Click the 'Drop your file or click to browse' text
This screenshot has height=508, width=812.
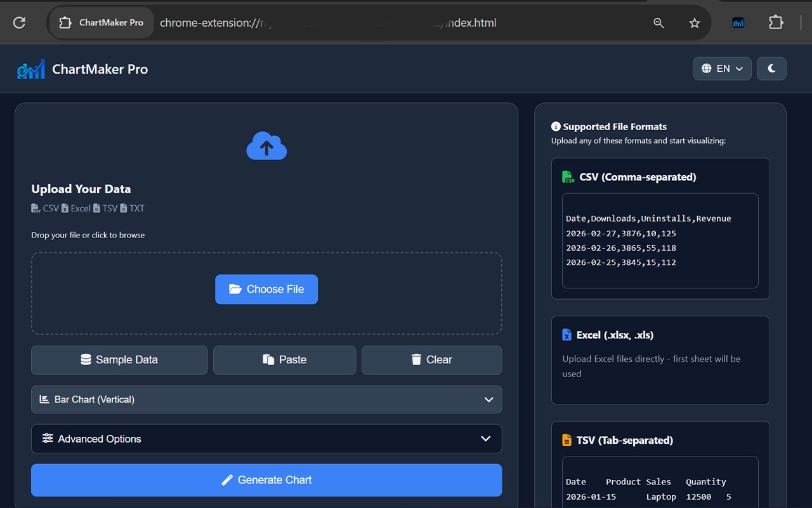coord(88,235)
